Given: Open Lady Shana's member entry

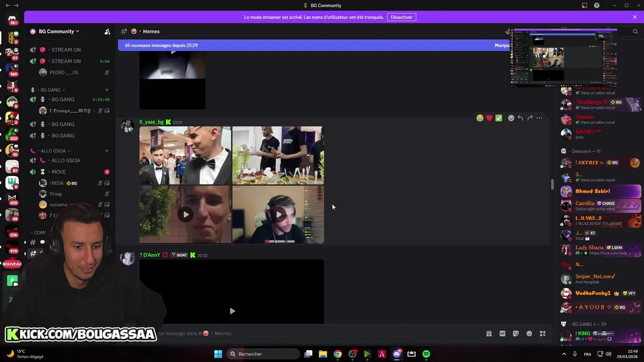Looking at the screenshot, I should click(601, 250).
